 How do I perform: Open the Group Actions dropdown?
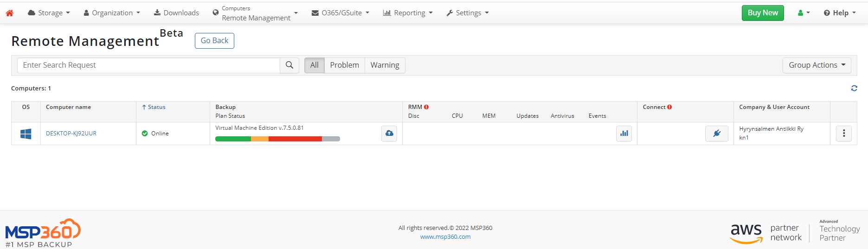click(817, 65)
